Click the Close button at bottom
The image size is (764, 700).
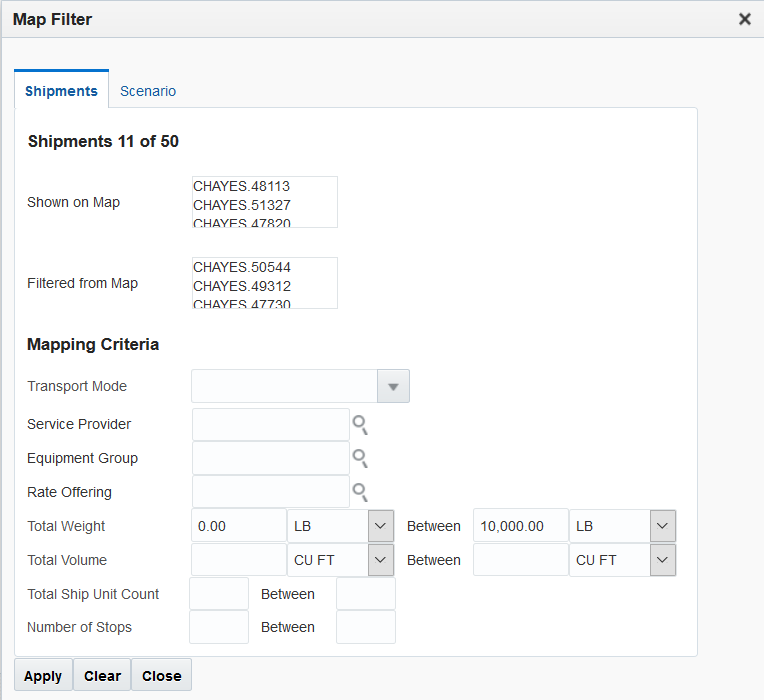[161, 676]
